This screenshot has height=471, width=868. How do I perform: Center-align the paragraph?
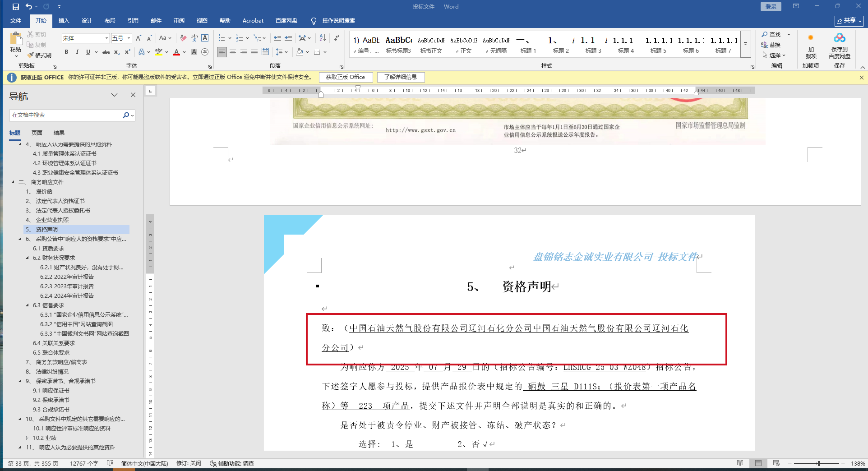pyautogui.click(x=233, y=52)
